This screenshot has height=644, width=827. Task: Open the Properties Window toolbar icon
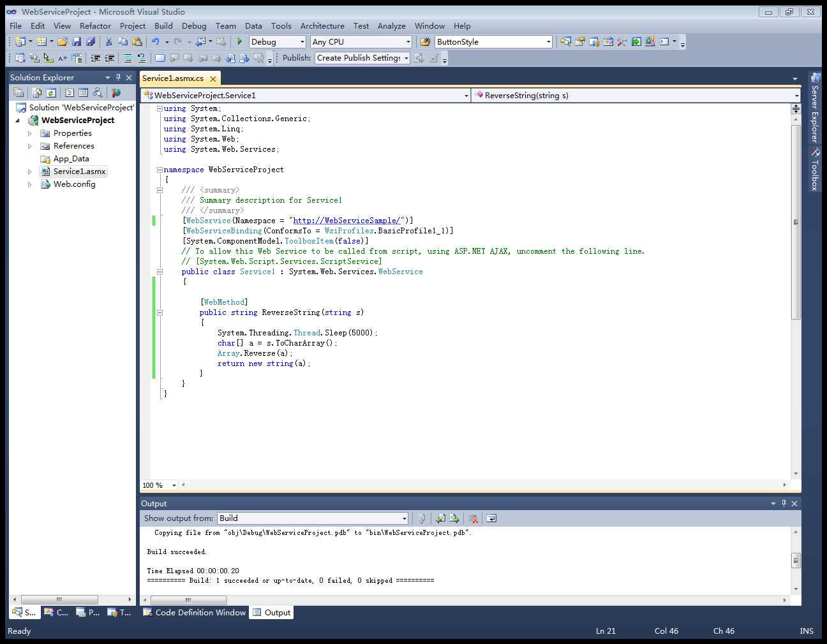click(x=580, y=41)
